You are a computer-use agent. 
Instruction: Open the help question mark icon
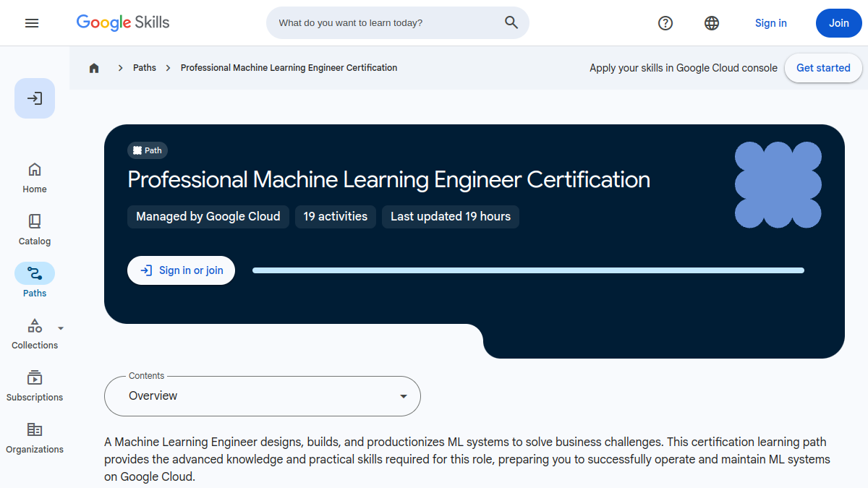tap(665, 23)
